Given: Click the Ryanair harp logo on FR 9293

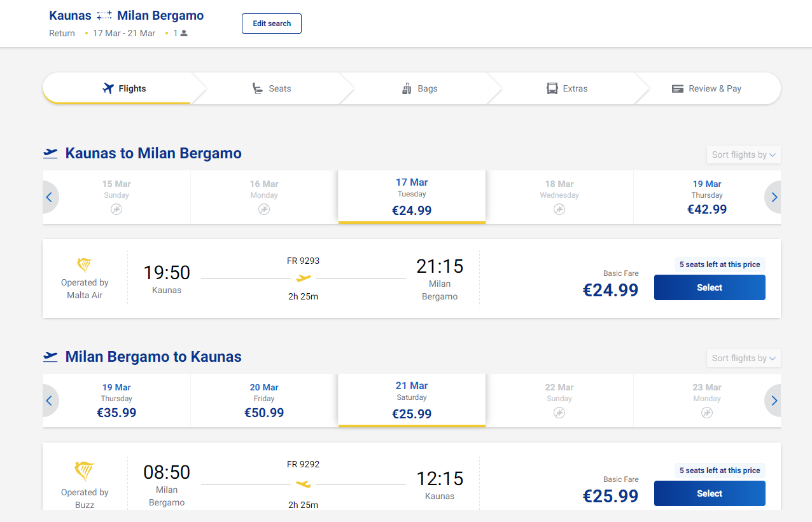Looking at the screenshot, I should coord(85,265).
